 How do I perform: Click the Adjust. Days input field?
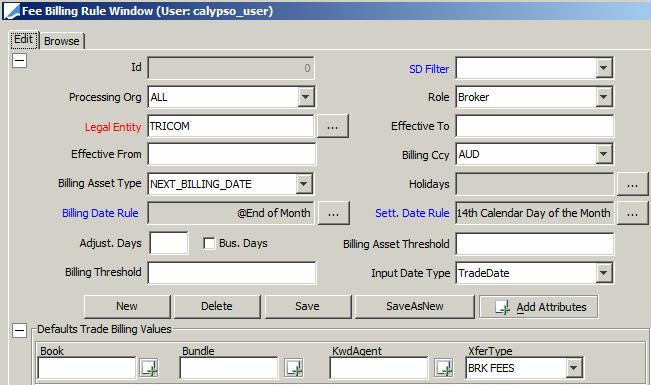pyautogui.click(x=169, y=243)
